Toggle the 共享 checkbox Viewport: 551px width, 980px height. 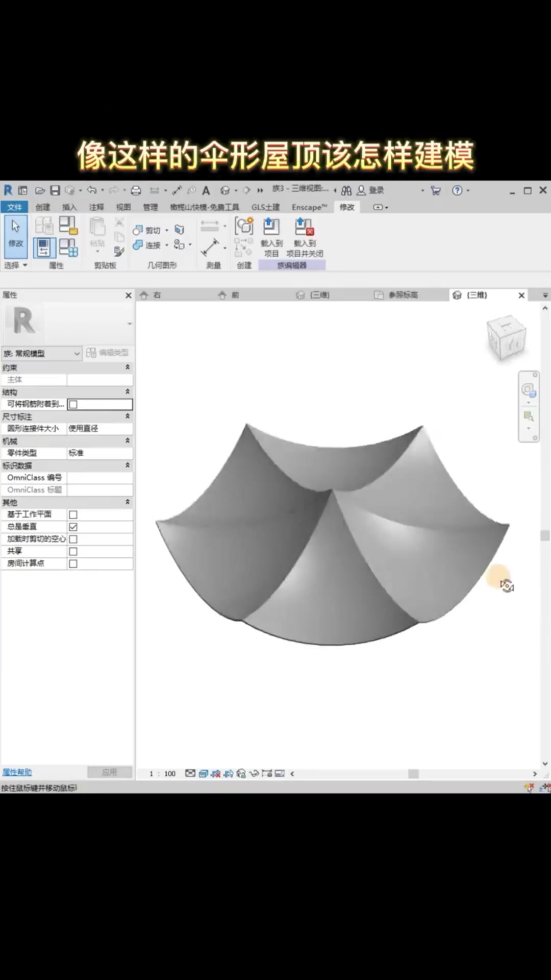click(x=73, y=551)
